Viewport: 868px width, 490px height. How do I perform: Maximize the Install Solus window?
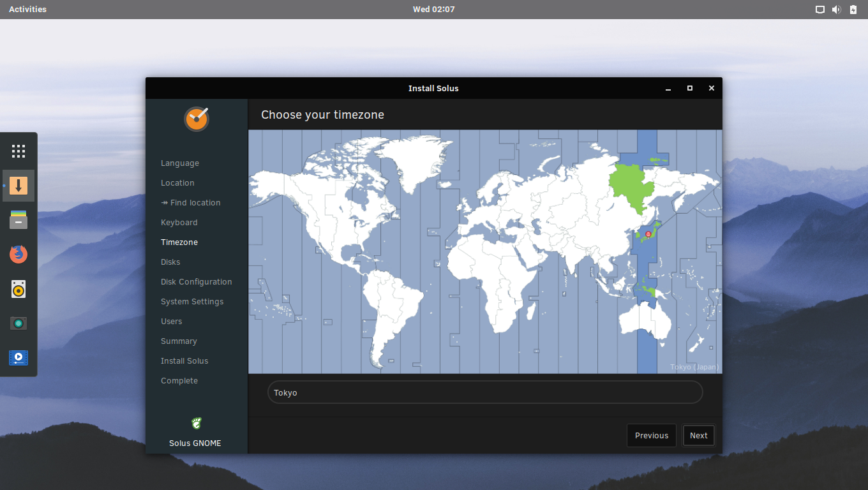(x=690, y=88)
